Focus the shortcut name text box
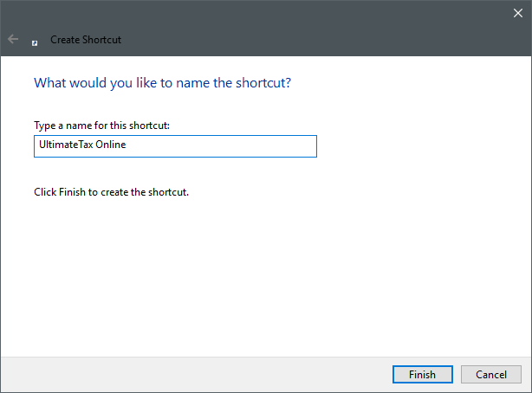 pyautogui.click(x=175, y=146)
